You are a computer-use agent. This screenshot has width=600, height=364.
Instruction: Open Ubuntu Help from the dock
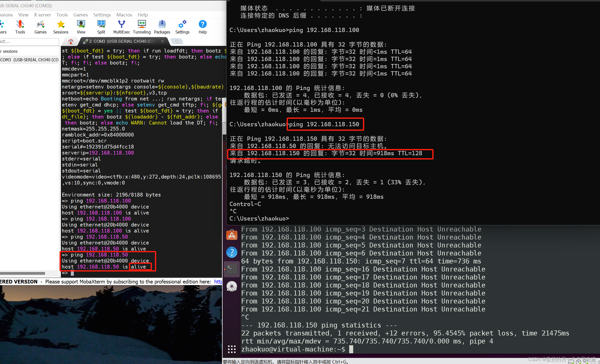(232, 252)
